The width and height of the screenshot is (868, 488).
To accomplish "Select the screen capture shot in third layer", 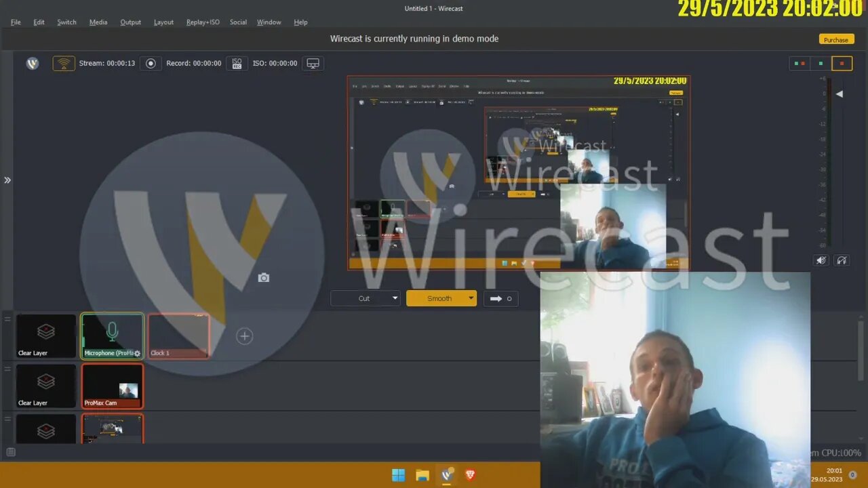I will (x=113, y=428).
